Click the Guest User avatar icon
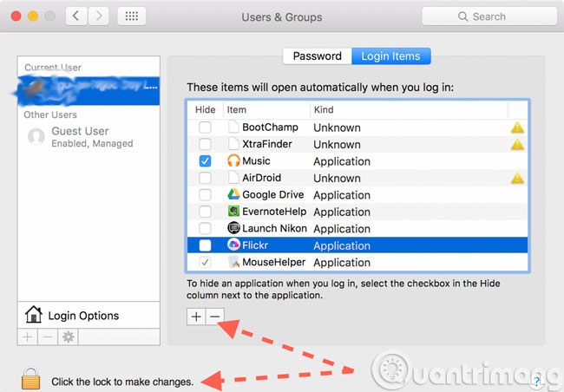The width and height of the screenshot is (564, 392). 36,137
